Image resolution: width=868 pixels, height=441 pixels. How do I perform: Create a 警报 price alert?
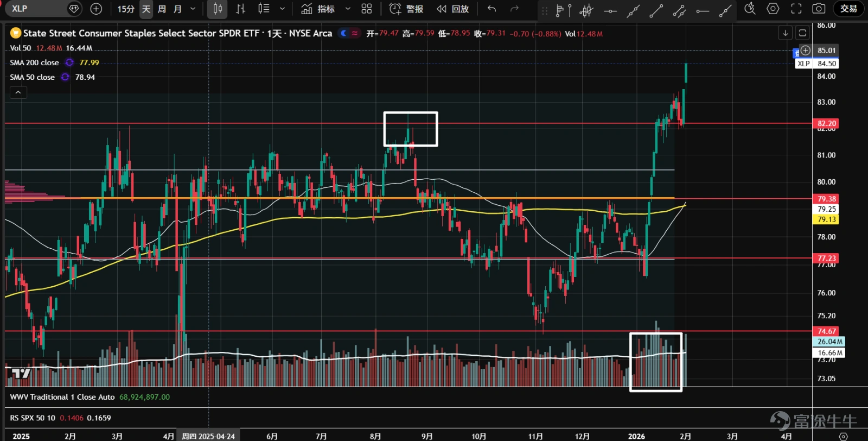[x=406, y=9]
